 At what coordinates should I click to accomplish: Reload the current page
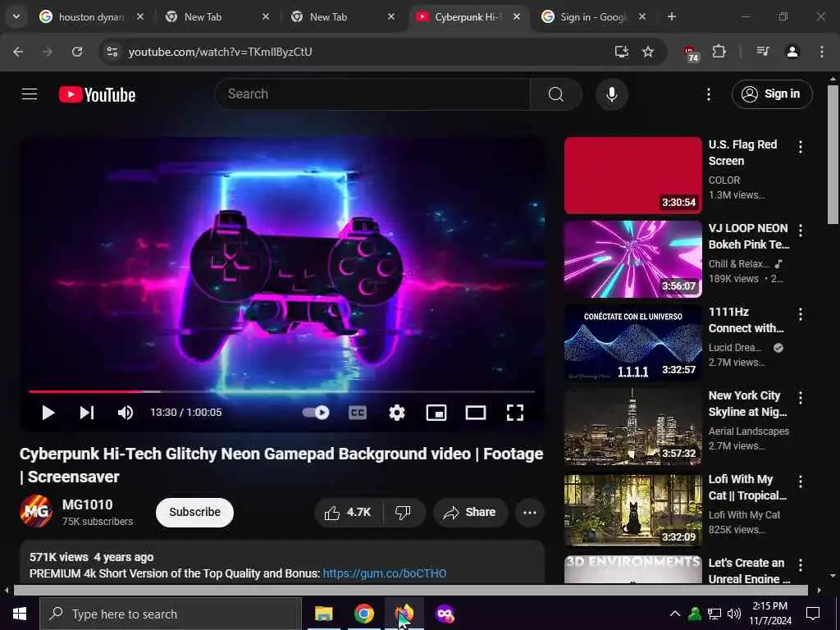(x=77, y=52)
